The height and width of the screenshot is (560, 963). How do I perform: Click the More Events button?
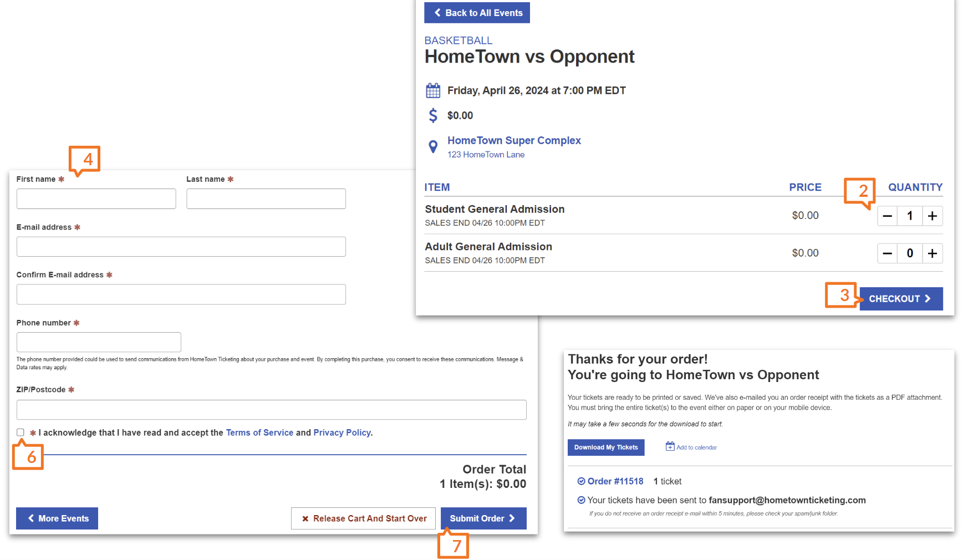57,518
